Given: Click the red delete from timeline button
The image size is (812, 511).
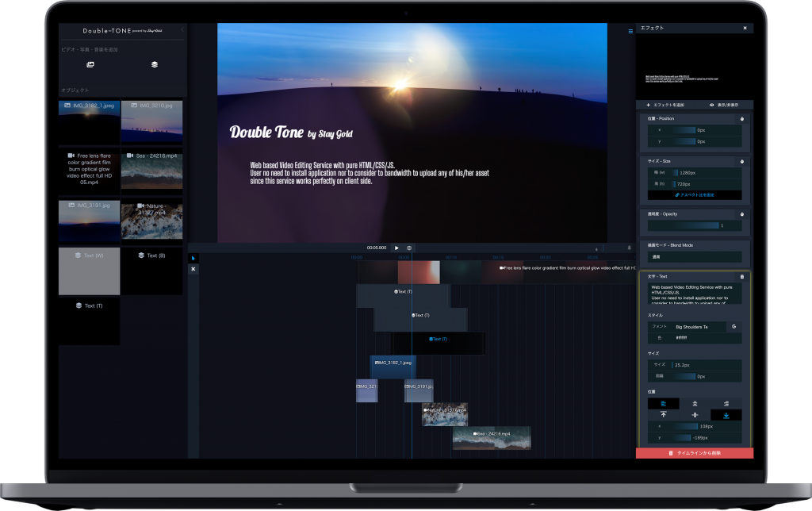Looking at the screenshot, I should [695, 454].
